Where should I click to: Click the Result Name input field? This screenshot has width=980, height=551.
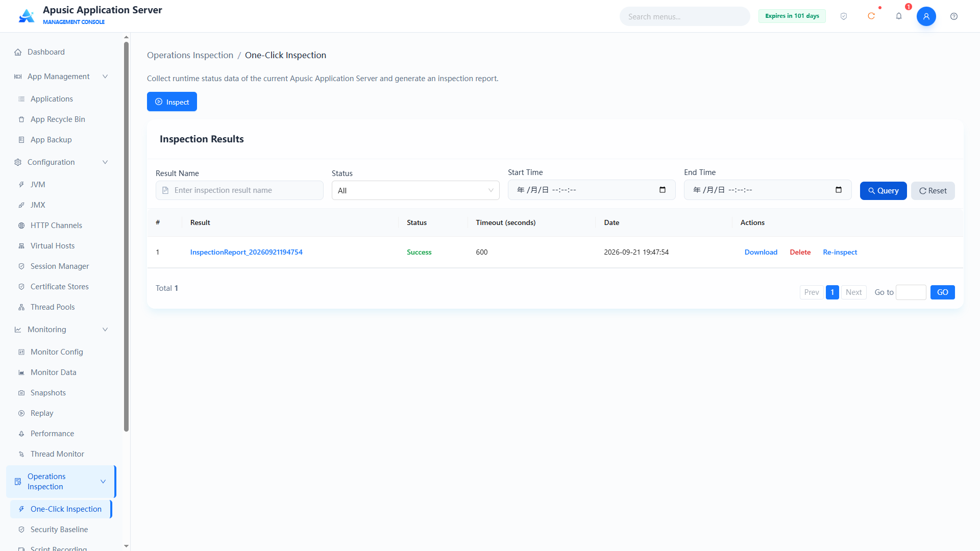tap(239, 190)
